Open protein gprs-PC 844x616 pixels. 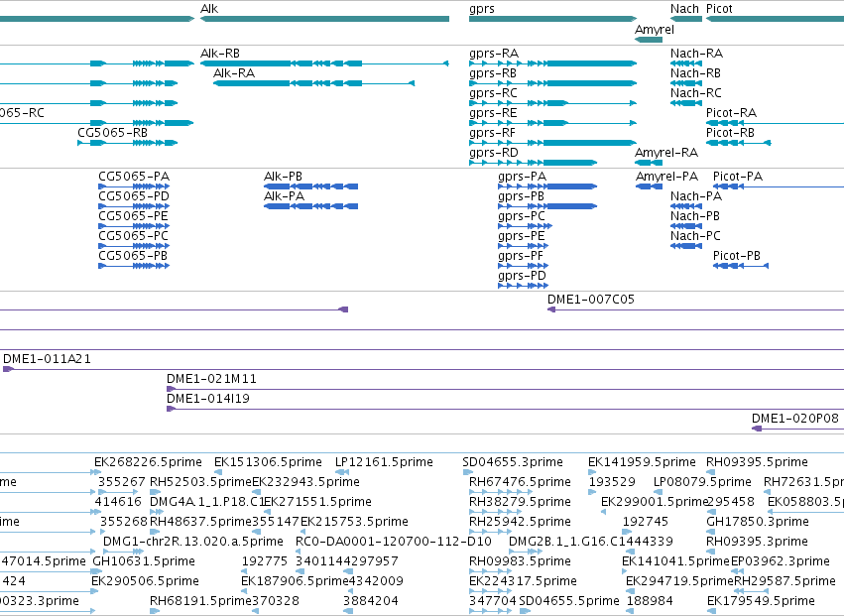(x=522, y=217)
